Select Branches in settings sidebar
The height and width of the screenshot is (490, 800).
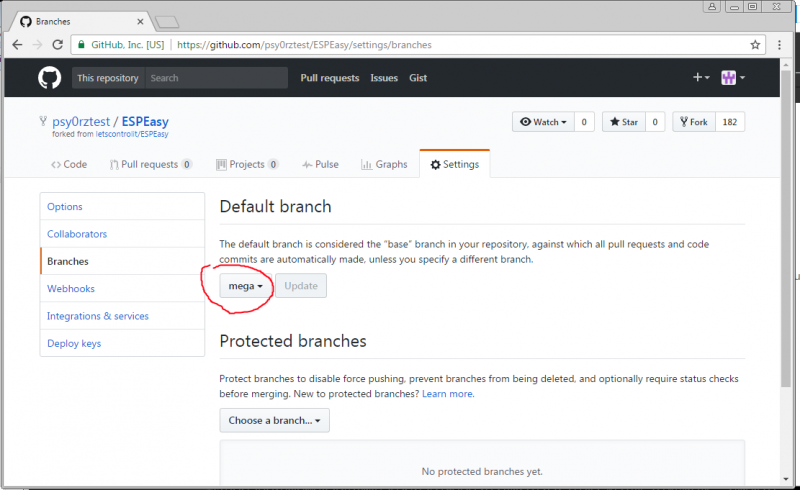click(x=122, y=261)
